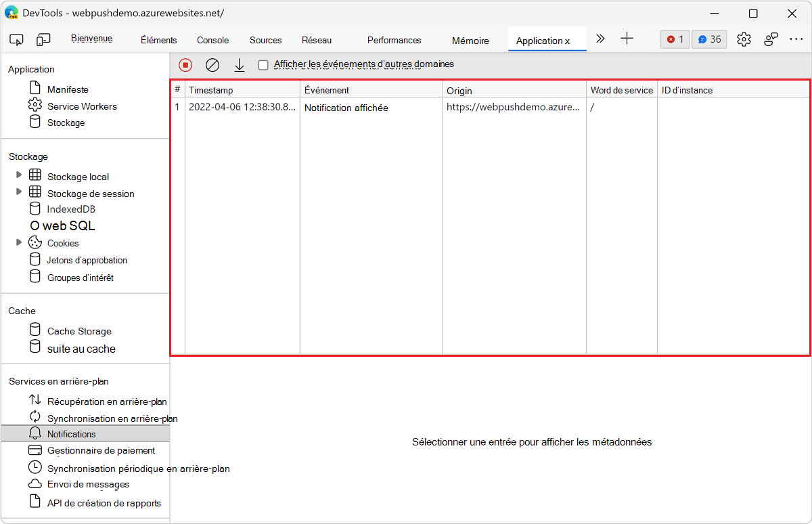Open the more DevTools options menu
Viewport: 812px width, 524px height.
796,39
